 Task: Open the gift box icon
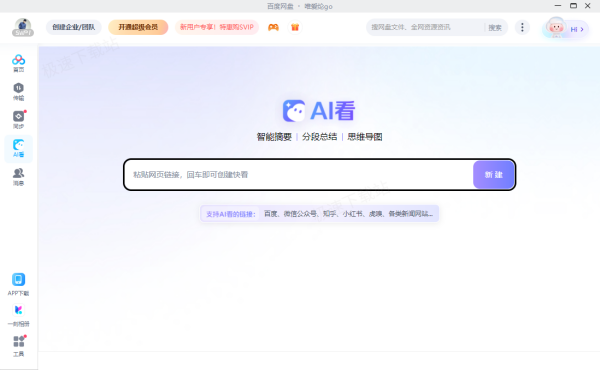(295, 27)
